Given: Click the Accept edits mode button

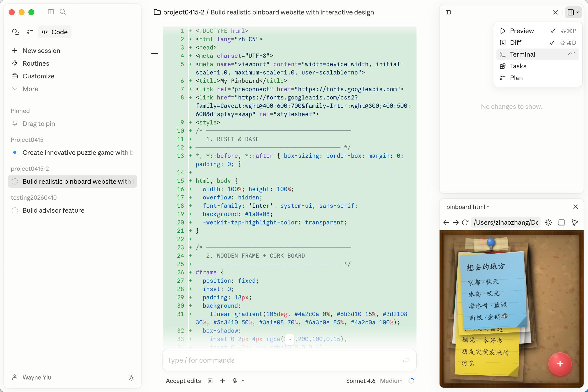Looking at the screenshot, I should point(183,381).
